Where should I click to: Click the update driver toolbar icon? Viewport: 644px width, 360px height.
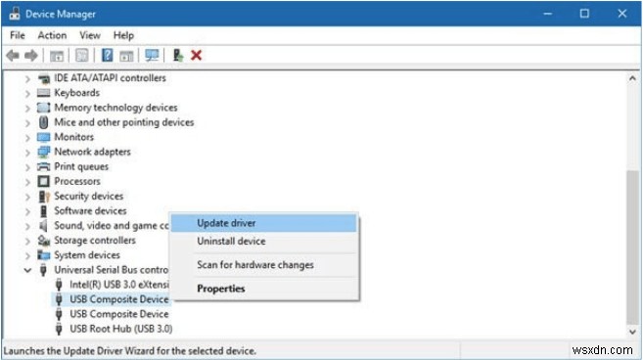point(177,55)
